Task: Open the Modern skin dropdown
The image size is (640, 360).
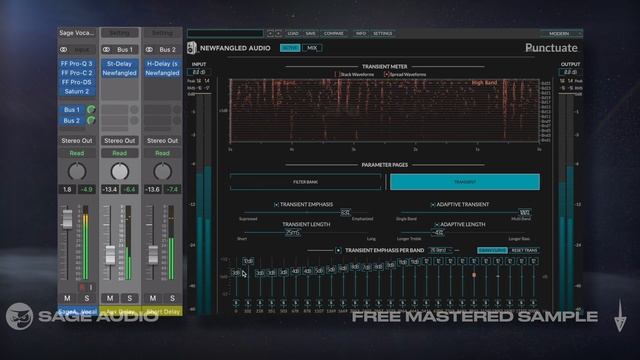Action: (562, 33)
